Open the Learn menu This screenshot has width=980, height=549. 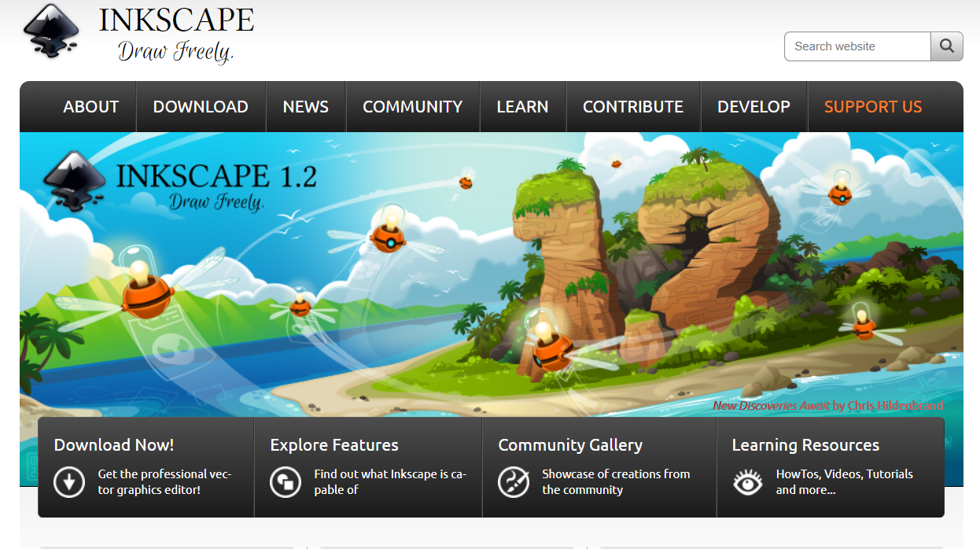pyautogui.click(x=523, y=107)
